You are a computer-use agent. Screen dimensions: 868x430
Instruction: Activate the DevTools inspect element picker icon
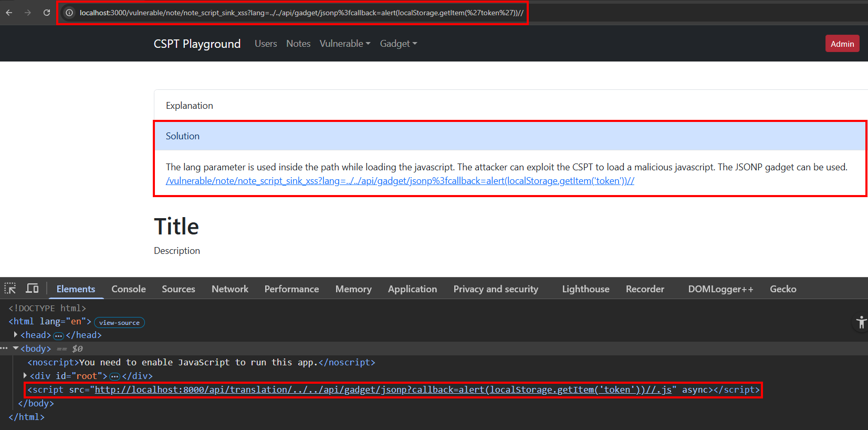coord(10,289)
